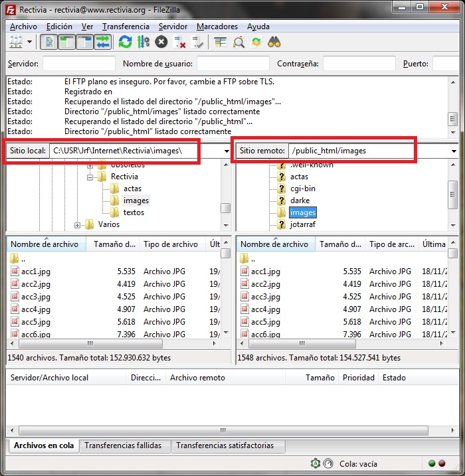The image size is (465, 476).
Task: Switch to Transferencias fallidas tab
Action: 123,446
